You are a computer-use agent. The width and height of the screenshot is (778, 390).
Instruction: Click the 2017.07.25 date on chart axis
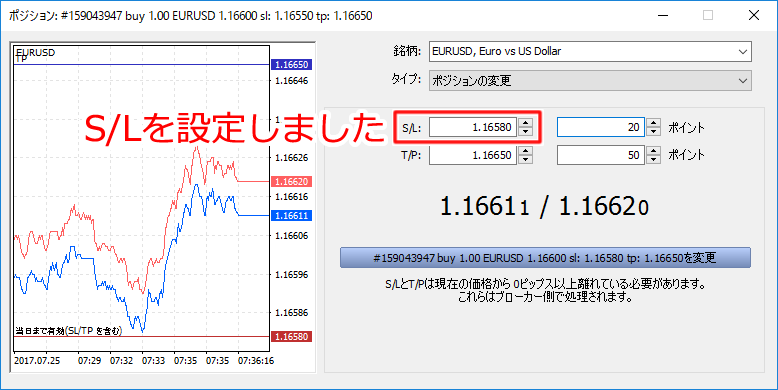37,361
